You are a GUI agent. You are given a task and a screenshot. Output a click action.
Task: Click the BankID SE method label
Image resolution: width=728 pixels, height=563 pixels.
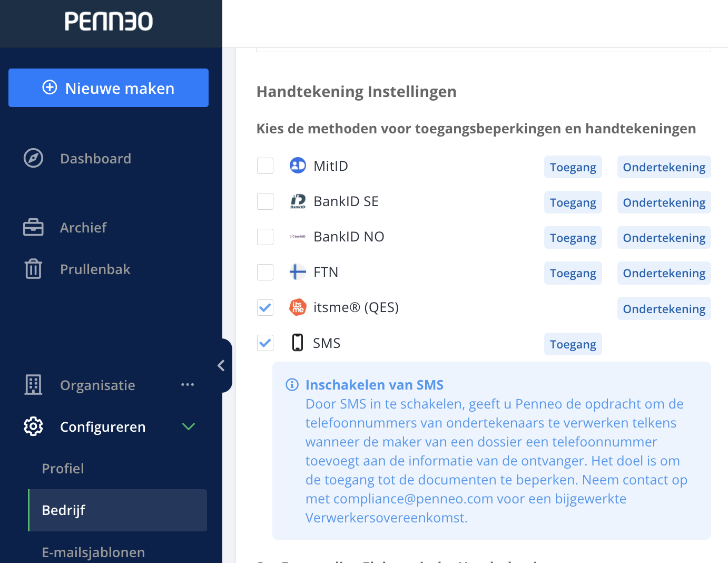(x=346, y=201)
